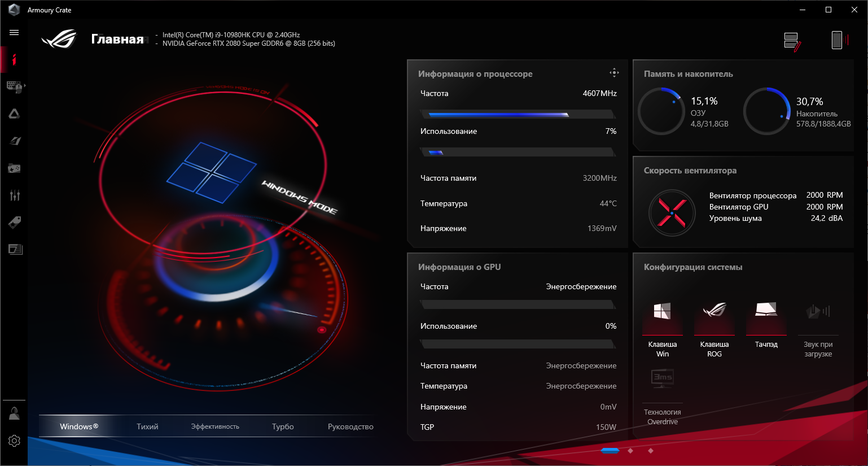Screen dimensions: 868x466
Task: Click the 1369mV CPU voltage value
Action: (x=602, y=228)
